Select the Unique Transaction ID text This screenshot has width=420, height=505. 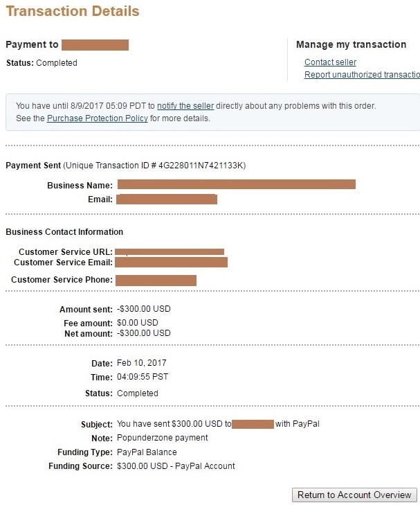[x=155, y=166]
